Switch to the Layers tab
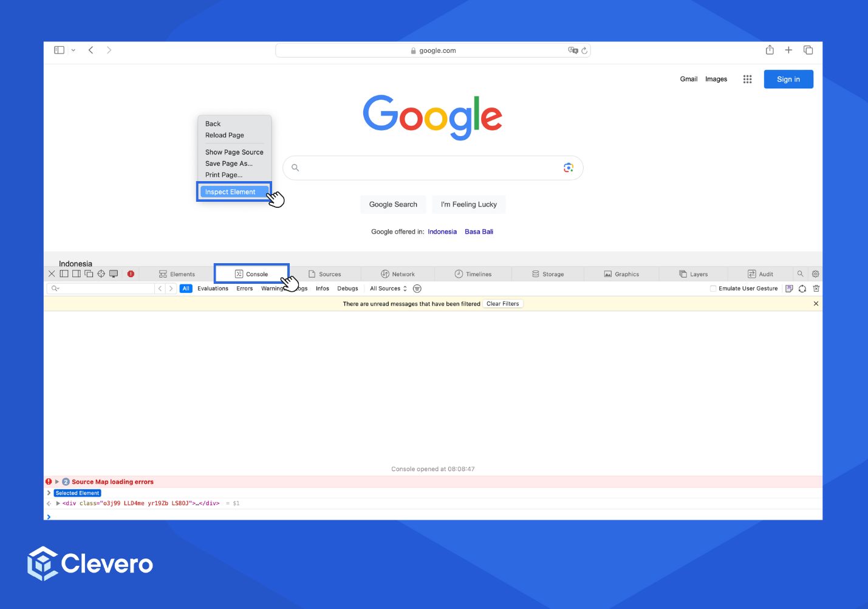The width and height of the screenshot is (868, 609). (694, 274)
